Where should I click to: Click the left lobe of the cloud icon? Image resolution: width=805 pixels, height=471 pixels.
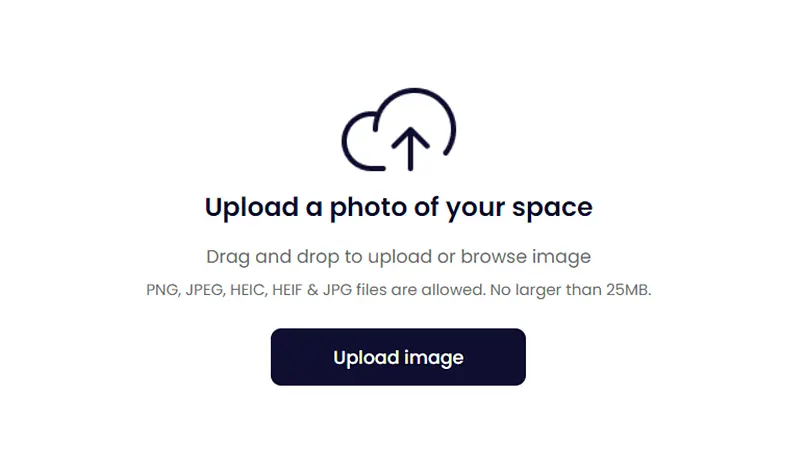coord(359,142)
